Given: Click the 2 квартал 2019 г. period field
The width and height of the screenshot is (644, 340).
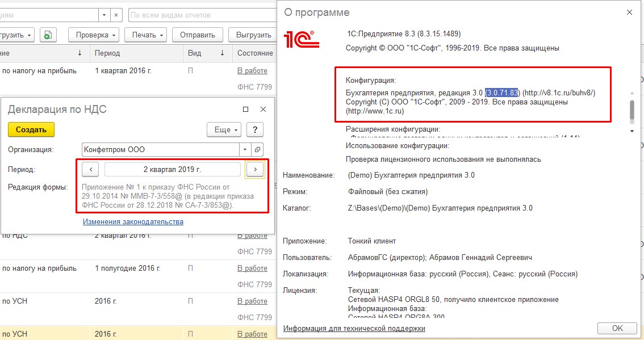Looking at the screenshot, I should pos(173,169).
